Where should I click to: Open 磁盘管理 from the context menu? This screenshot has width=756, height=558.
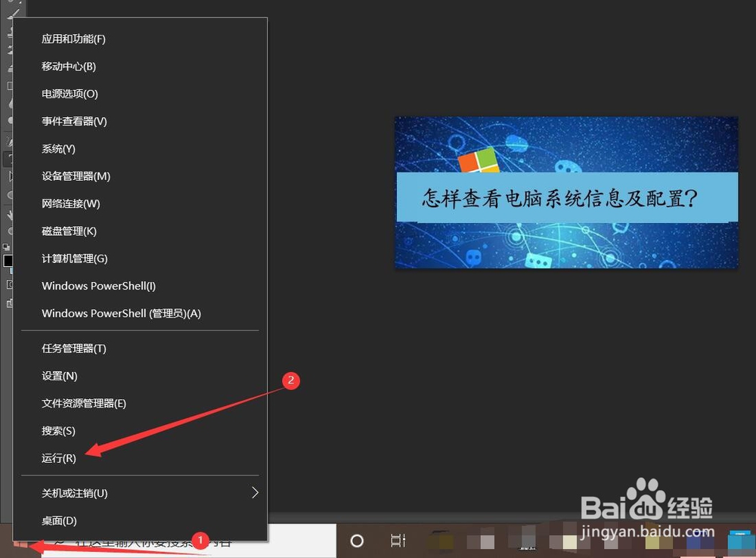coord(68,231)
